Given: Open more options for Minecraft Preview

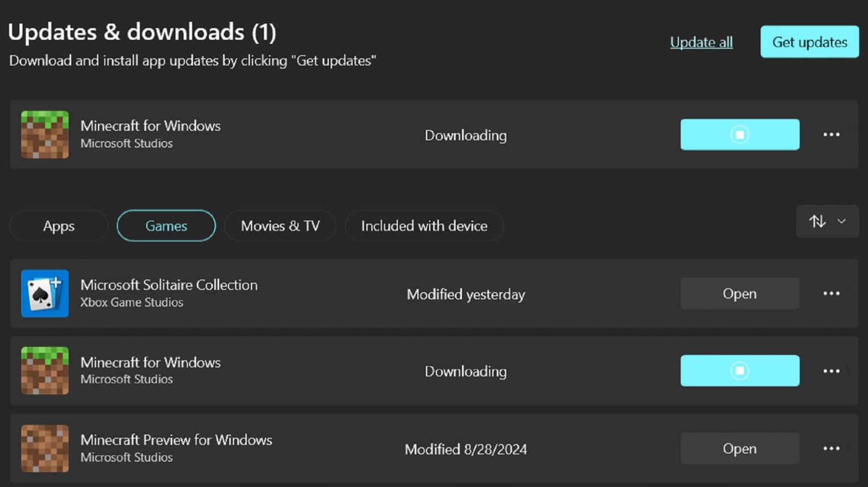Looking at the screenshot, I should click(831, 448).
